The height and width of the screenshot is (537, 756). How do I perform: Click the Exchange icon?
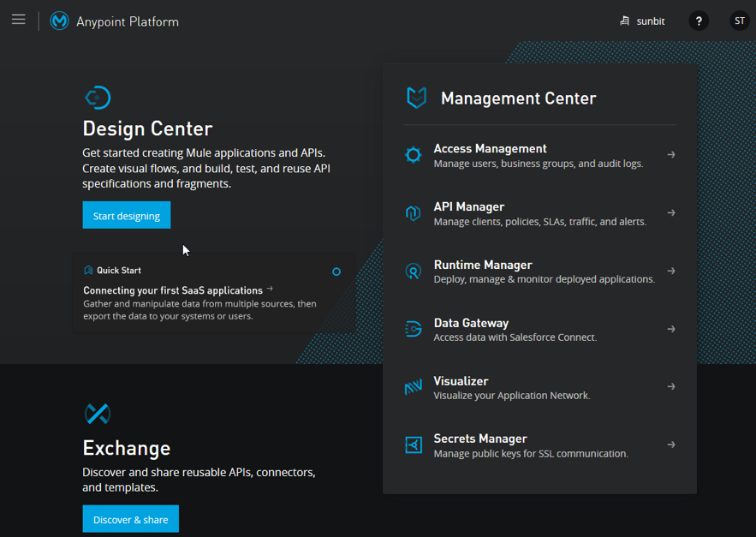click(x=98, y=414)
